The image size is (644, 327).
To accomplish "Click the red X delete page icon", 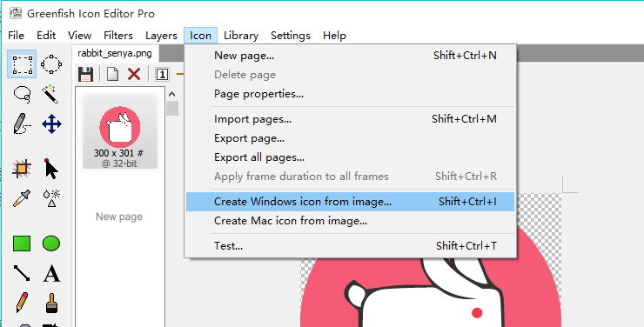I will (x=134, y=74).
